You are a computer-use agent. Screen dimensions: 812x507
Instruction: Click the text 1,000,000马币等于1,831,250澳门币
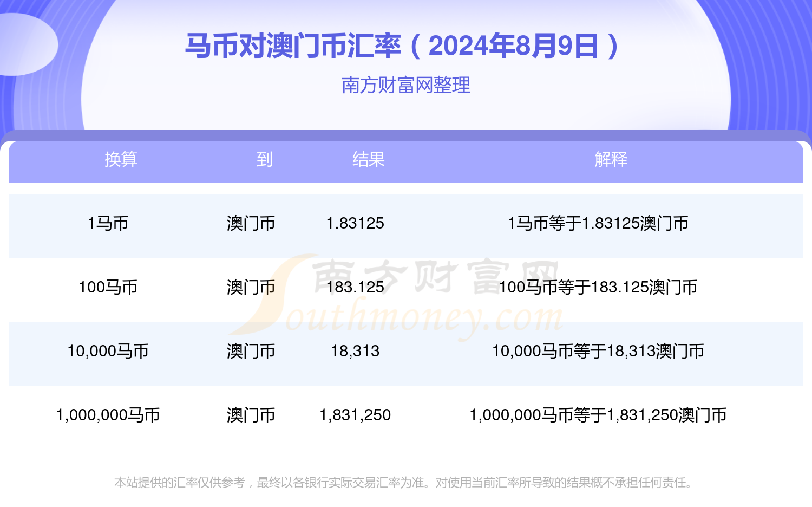click(599, 415)
